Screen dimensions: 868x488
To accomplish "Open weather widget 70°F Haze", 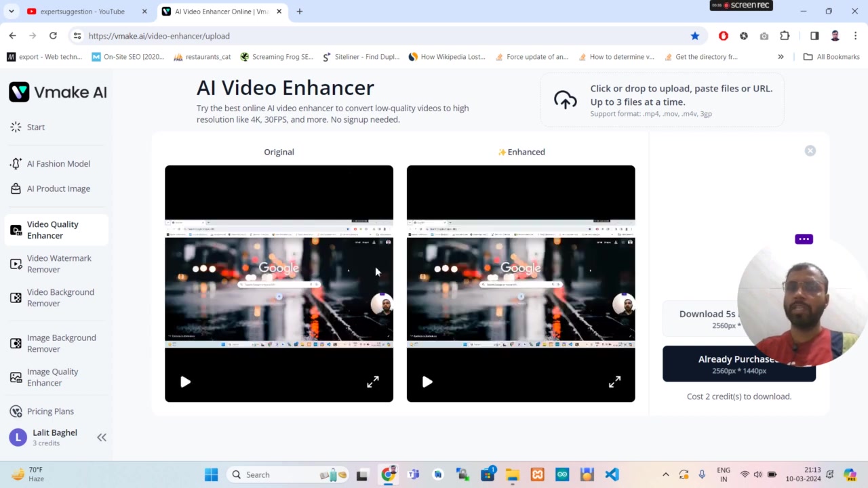I will (x=28, y=474).
